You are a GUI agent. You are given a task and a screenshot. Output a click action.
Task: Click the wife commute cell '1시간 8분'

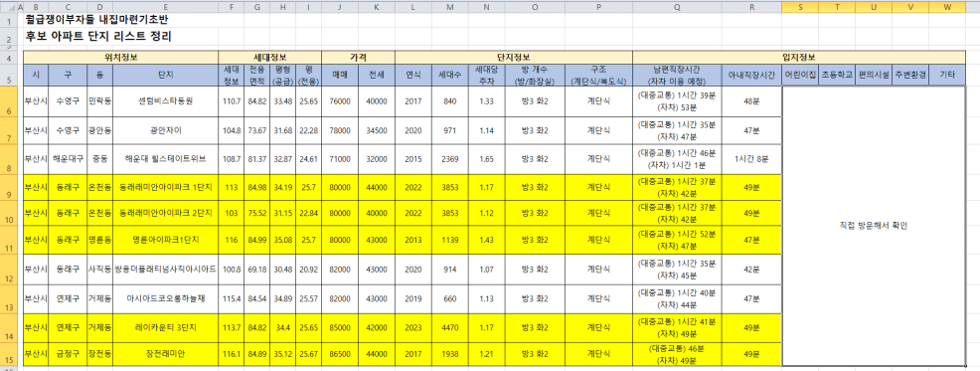coord(751,159)
